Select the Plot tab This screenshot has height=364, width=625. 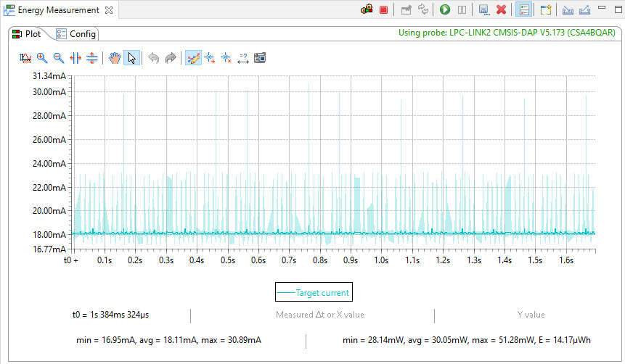(x=27, y=34)
